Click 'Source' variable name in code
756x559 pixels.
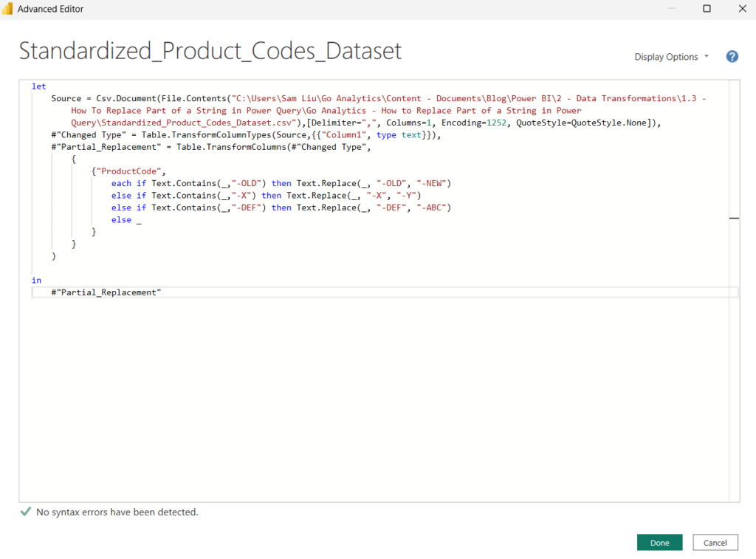(66, 98)
